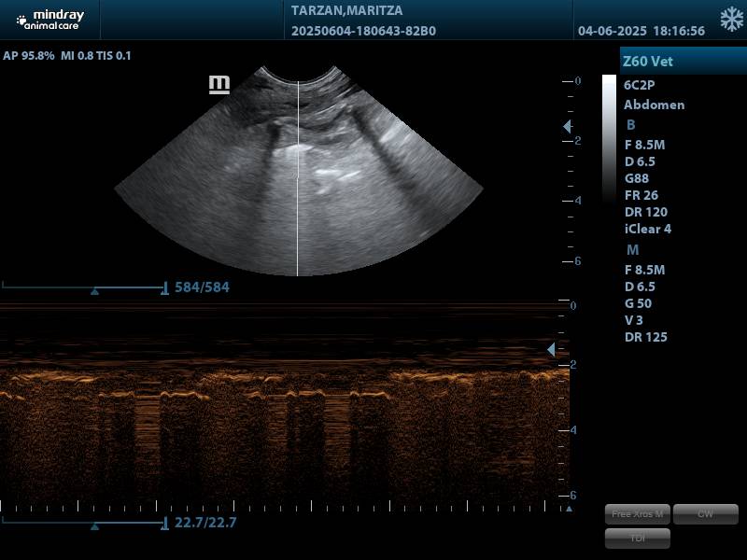The width and height of the screenshot is (747, 560).
Task: Click the B-mode gain G88 parameter
Action: pos(637,178)
